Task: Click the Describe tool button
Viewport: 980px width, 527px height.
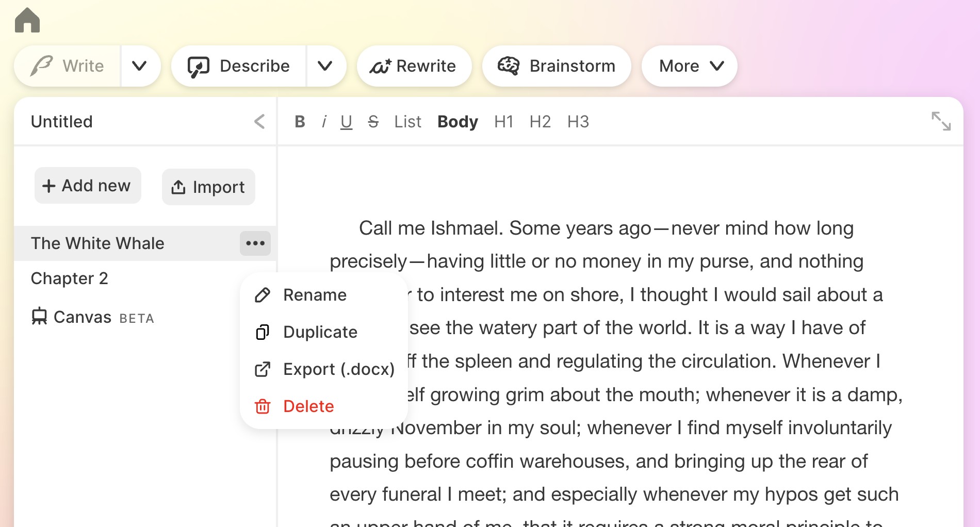Action: coord(239,66)
